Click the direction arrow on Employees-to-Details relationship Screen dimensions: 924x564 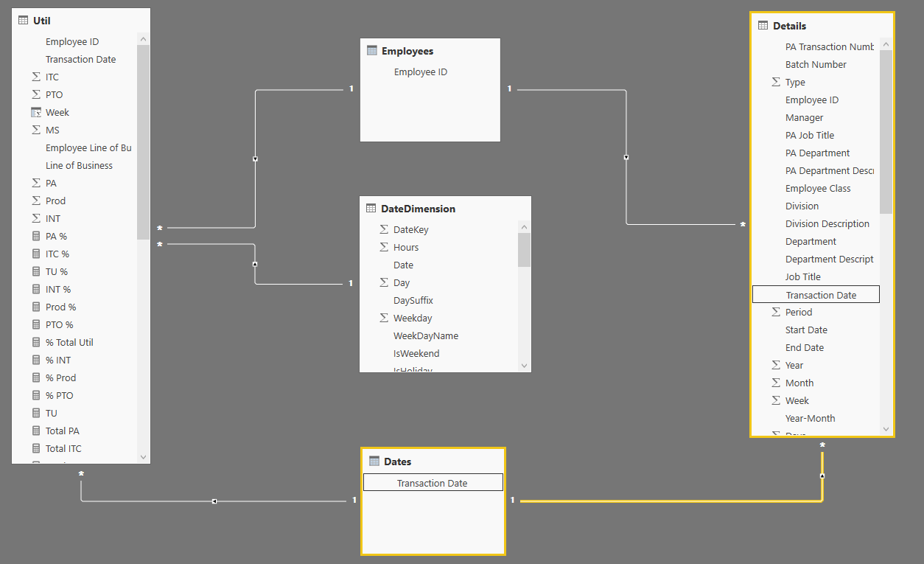pyautogui.click(x=626, y=157)
